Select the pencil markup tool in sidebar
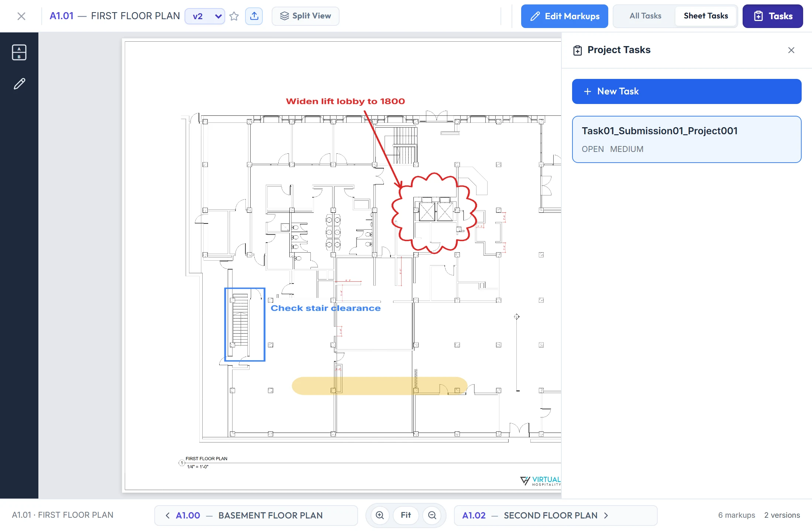The width and height of the screenshot is (812, 531). click(x=19, y=84)
